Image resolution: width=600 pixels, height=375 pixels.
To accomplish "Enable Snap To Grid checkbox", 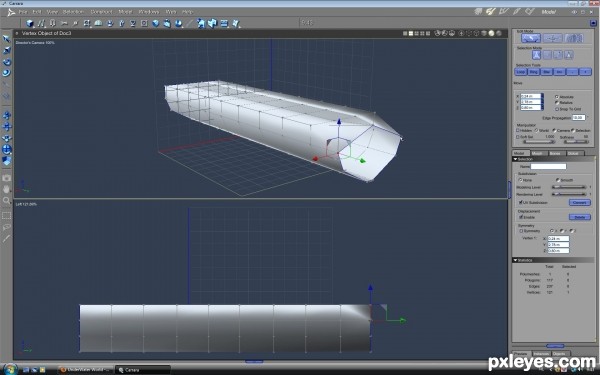I will click(557, 109).
